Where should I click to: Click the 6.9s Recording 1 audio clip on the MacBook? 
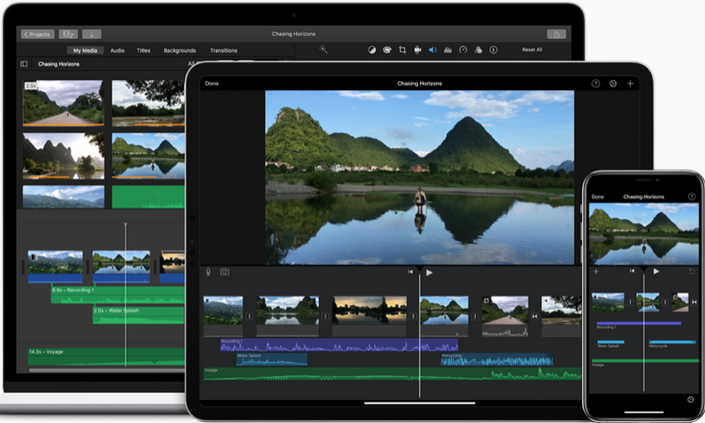[x=118, y=294]
